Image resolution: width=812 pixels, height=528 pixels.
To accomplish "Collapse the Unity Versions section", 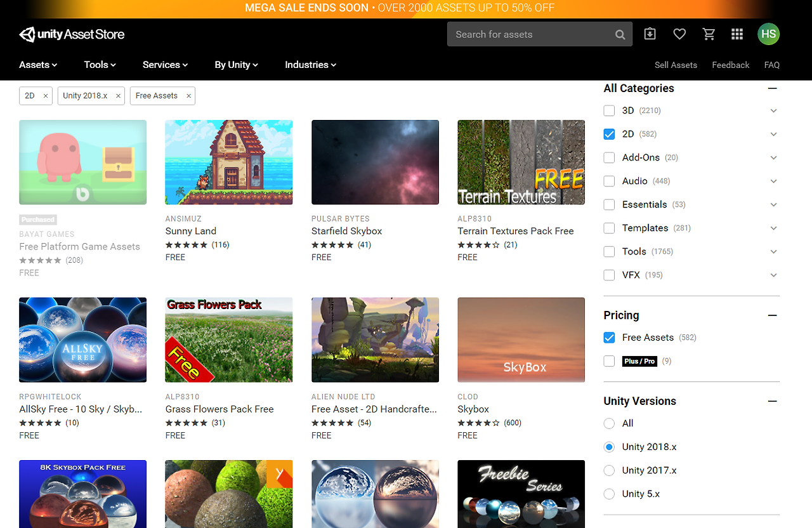I will click(x=772, y=401).
